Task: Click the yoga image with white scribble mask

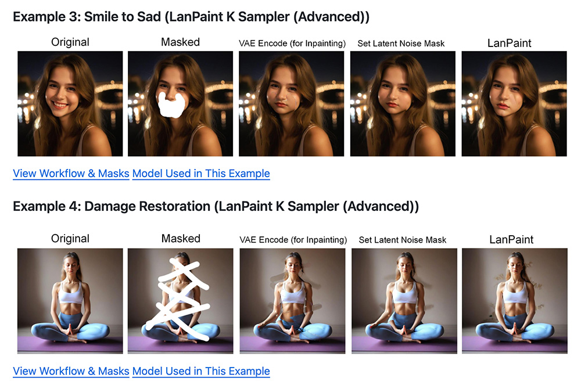Action: point(180,301)
